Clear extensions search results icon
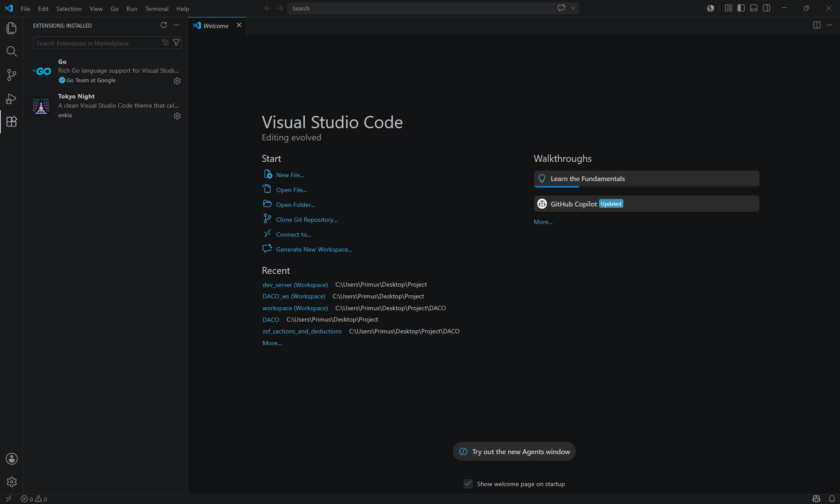840x504 pixels. point(165,42)
